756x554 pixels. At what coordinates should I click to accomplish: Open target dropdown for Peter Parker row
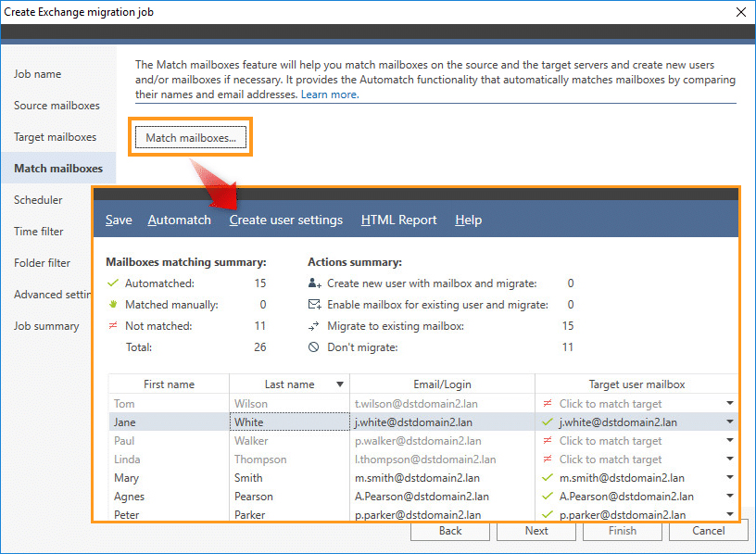tap(730, 514)
